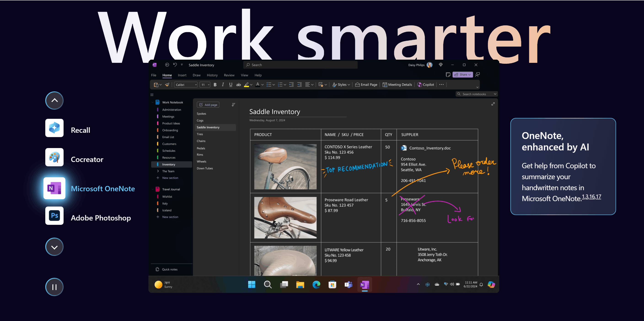644x321 pixels.
Task: Open the Calibri font name dropdown
Action: pos(186,85)
